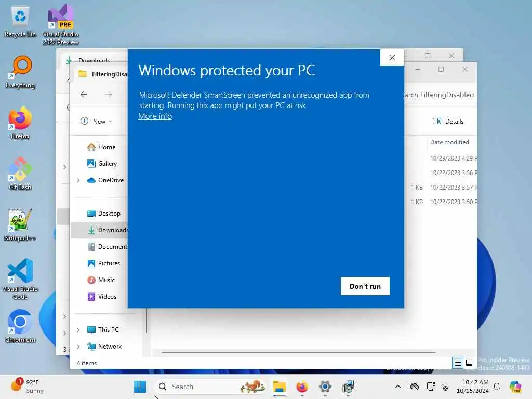Viewport: 532px width, 399px height.
Task: Open Firefox desktop shortcut
Action: coord(20,123)
